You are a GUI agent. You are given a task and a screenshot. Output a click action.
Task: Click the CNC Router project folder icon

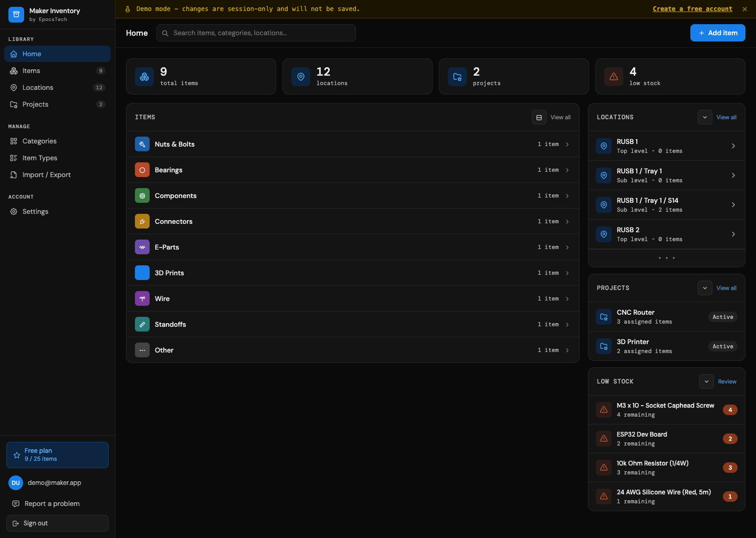click(x=604, y=317)
